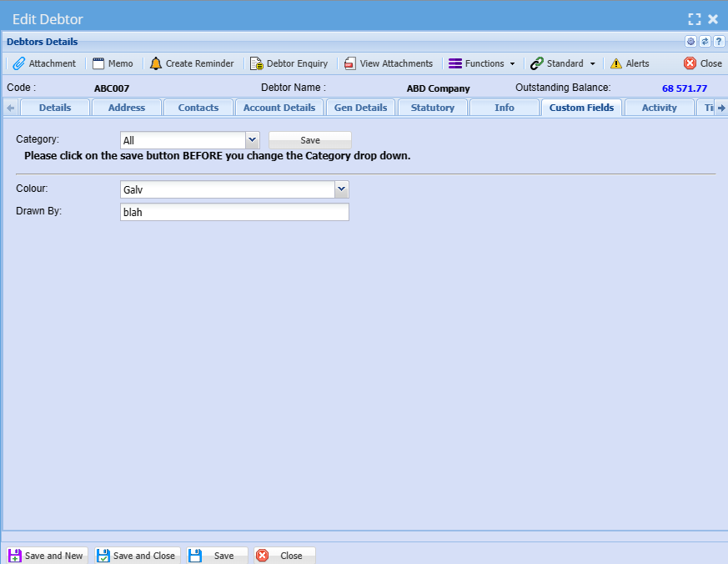
Task: Click the Debtors Details panel title
Action: (43, 42)
